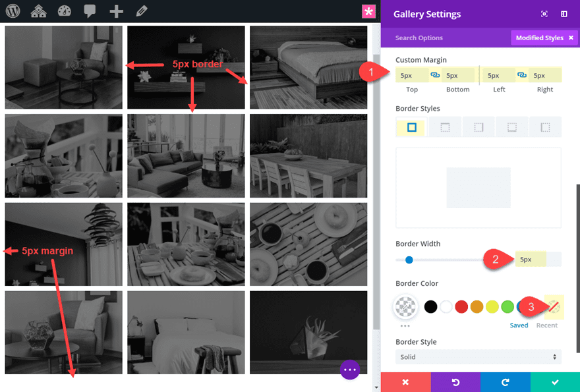The width and height of the screenshot is (580, 392).
Task: Expand the gallery options with purple ellipsis button
Action: click(x=350, y=370)
